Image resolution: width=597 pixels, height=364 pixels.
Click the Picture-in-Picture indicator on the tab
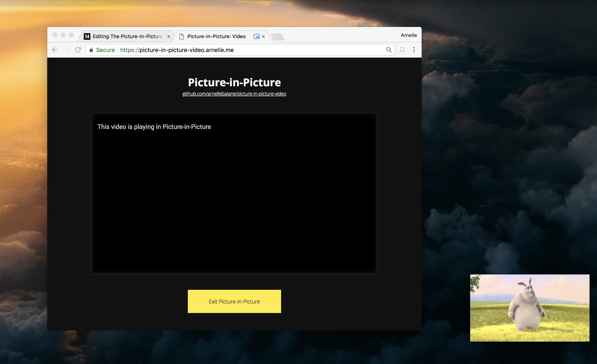point(256,36)
